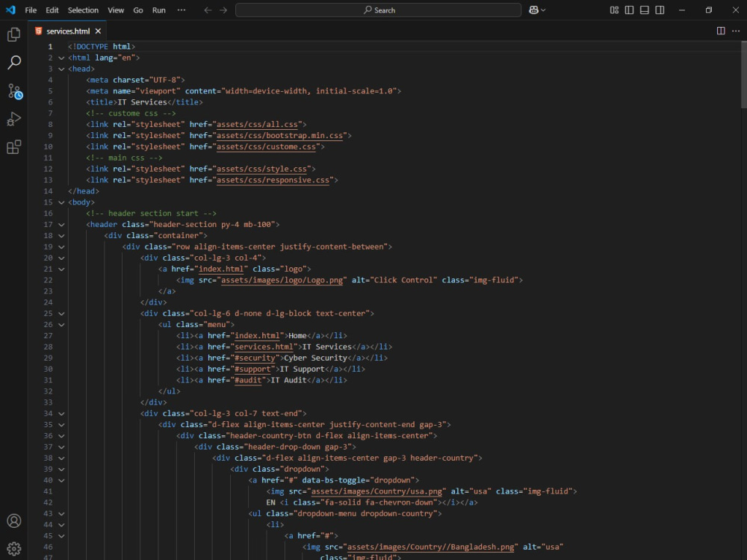Click the 'IT Audit' text on line 31
Screen dimensions: 747x560
coord(288,381)
